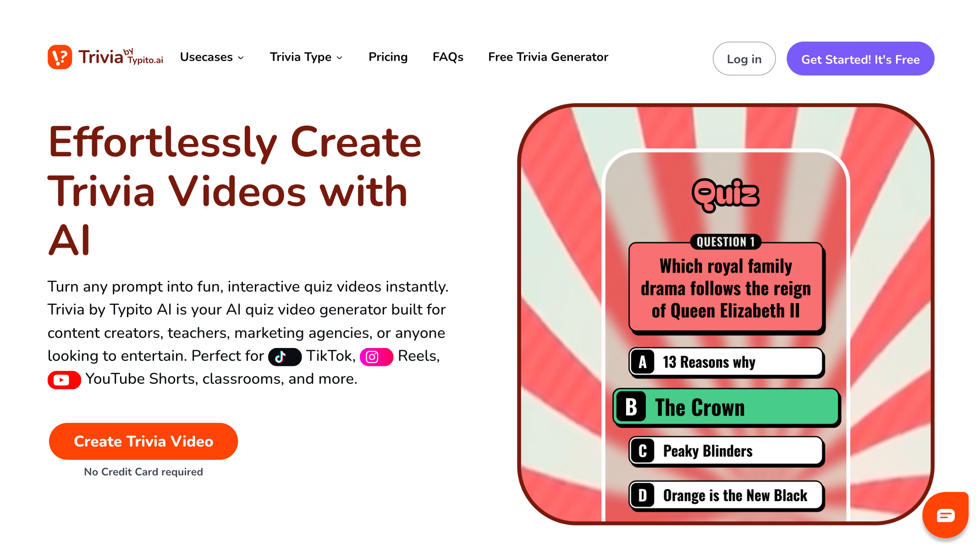Expand the Usecases dropdown
Image resolution: width=980 pixels, height=552 pixels.
[212, 57]
